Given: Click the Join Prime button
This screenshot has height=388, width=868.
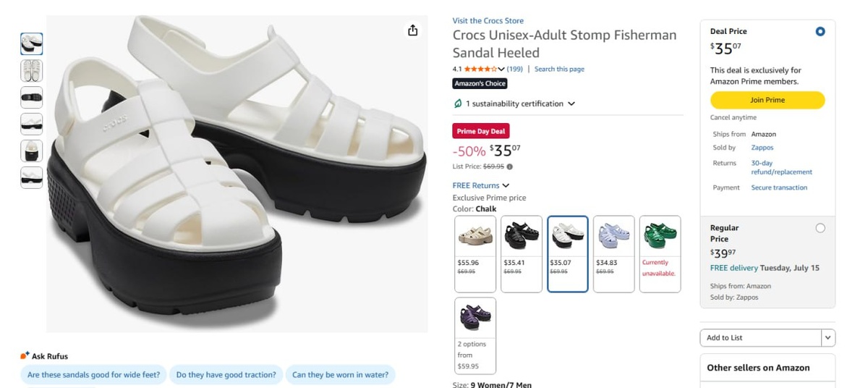Looking at the screenshot, I should pos(767,100).
